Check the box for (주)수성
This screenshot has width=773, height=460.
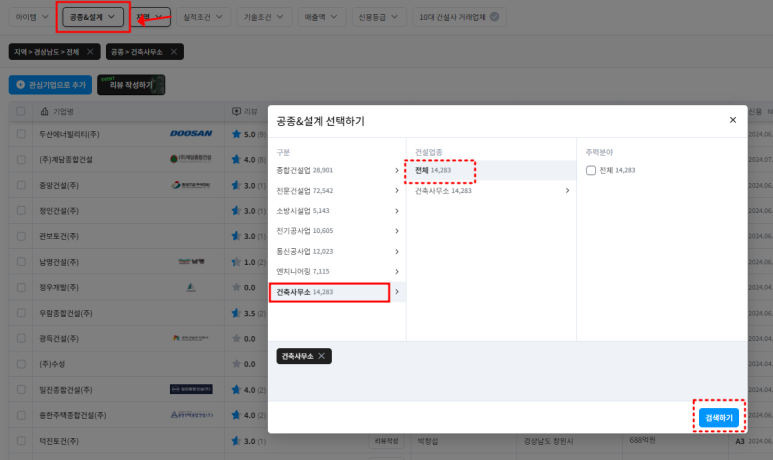pos(21,364)
